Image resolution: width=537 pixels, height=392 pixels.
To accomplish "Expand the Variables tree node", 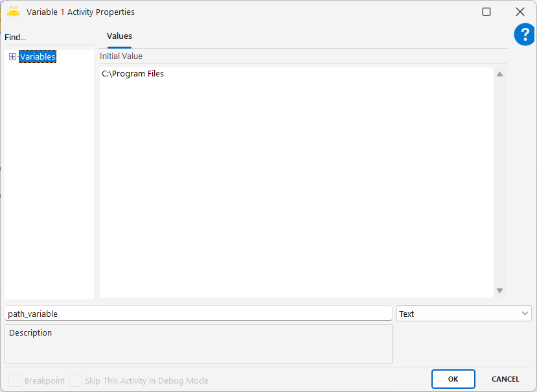I will coord(12,57).
